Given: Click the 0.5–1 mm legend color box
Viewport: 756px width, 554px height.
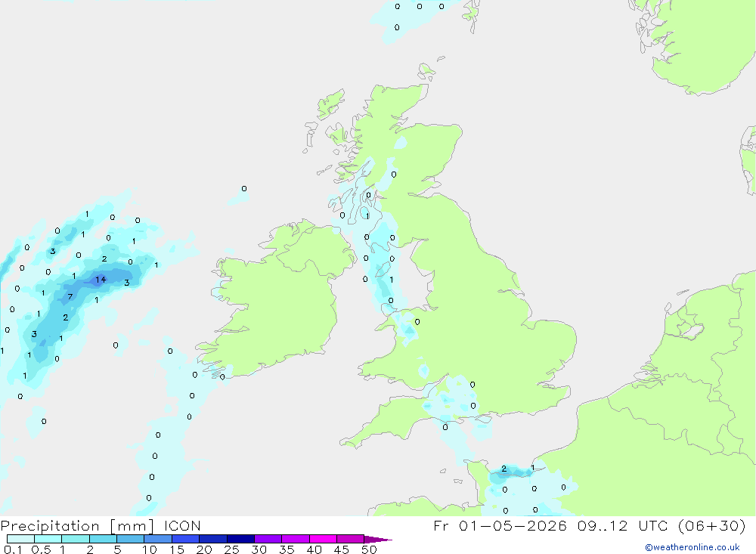Looking at the screenshot, I should (x=48, y=539).
